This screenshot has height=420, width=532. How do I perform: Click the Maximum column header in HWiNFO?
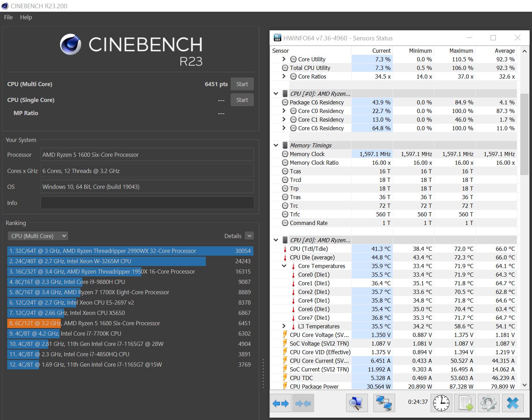[455, 51]
